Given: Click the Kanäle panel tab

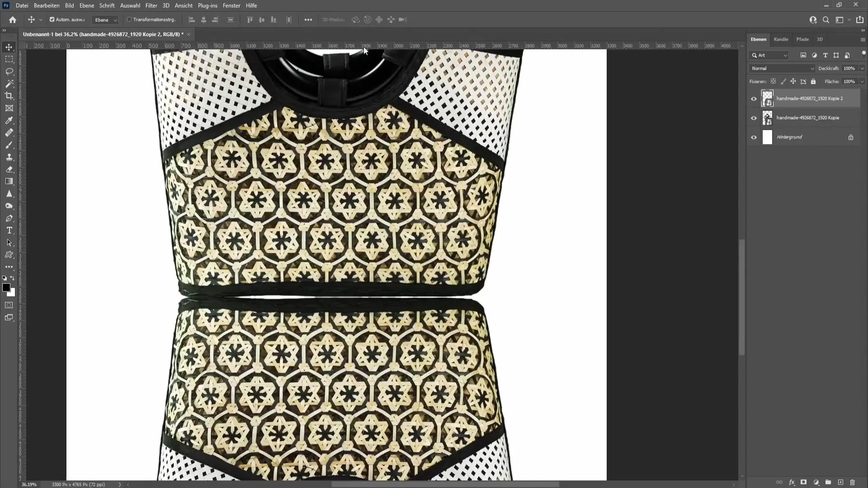Looking at the screenshot, I should 782,39.
